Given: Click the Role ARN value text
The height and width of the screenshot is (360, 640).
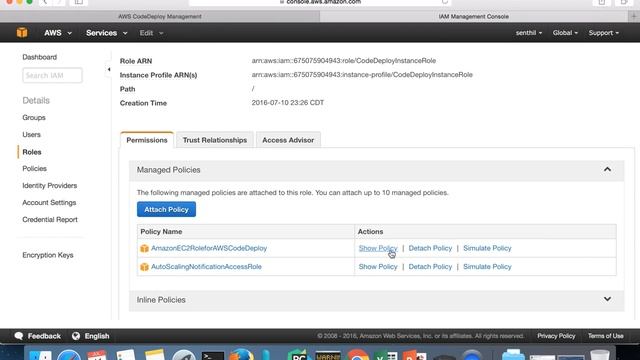Looking at the screenshot, I should 344,60.
